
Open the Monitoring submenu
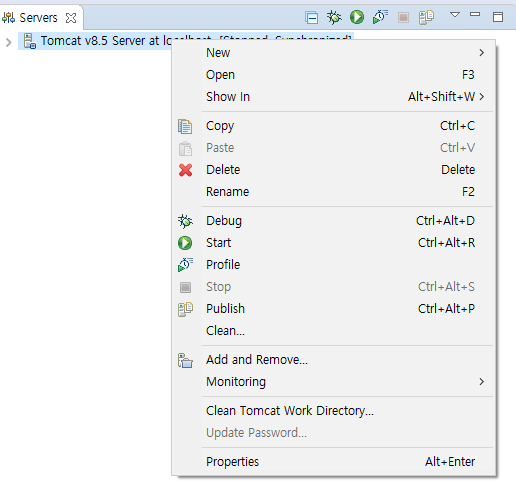(x=334, y=382)
